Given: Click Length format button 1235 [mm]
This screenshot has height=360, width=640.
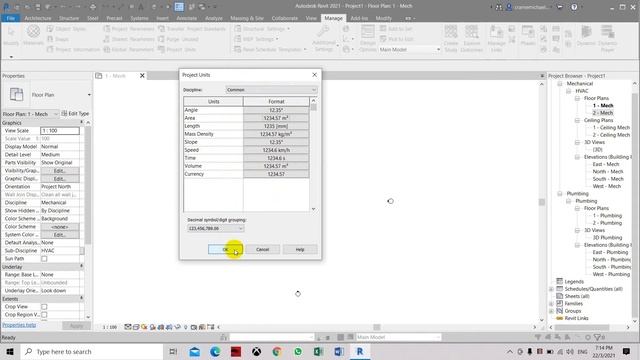Looking at the screenshot, I should [x=276, y=126].
